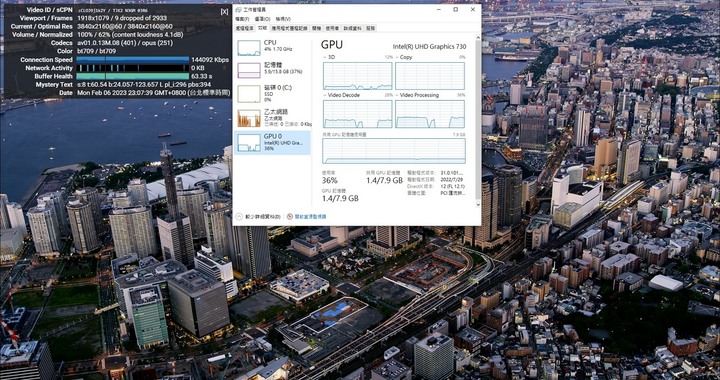Click the Copy engine usage graph
The image size is (720, 380).
(430, 76)
